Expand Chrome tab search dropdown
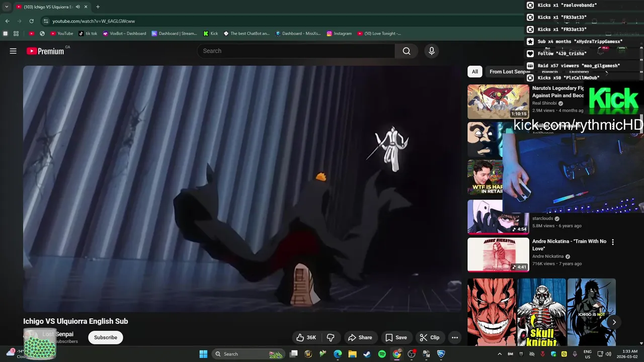This screenshot has width=644, height=362. point(7,7)
